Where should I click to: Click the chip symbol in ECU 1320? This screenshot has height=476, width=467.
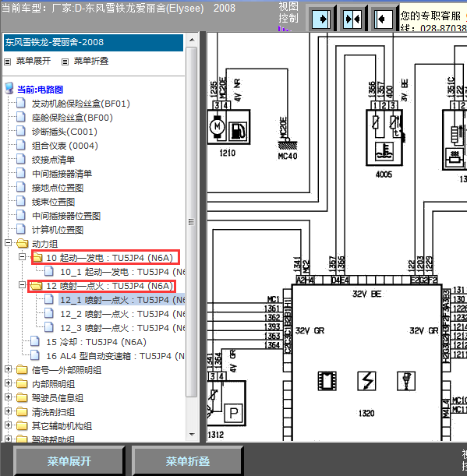(327, 380)
